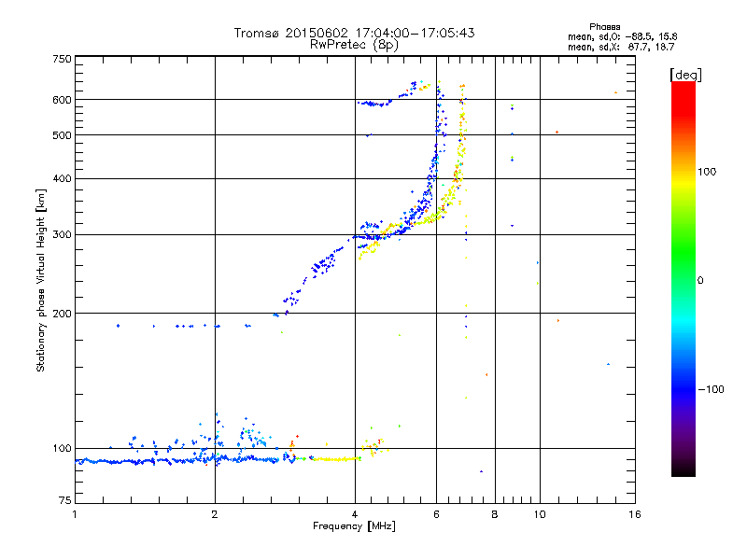Click the x-axis tick label "2"
747x560 pixels.
[215, 514]
